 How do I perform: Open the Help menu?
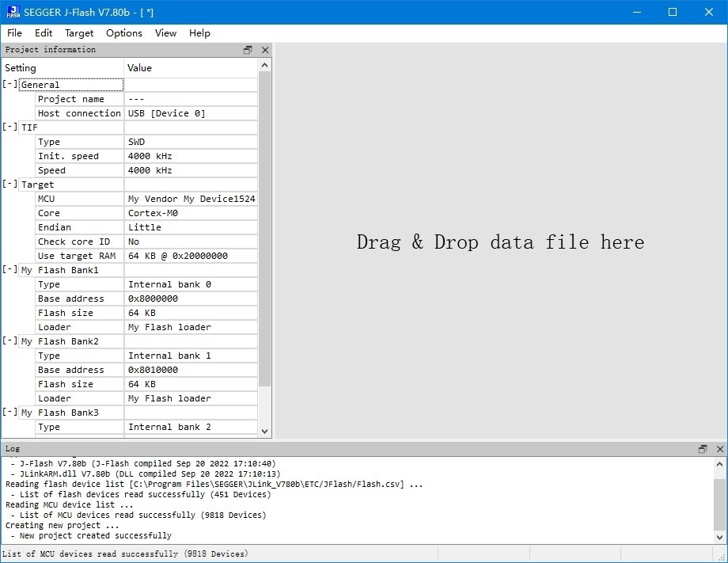199,33
